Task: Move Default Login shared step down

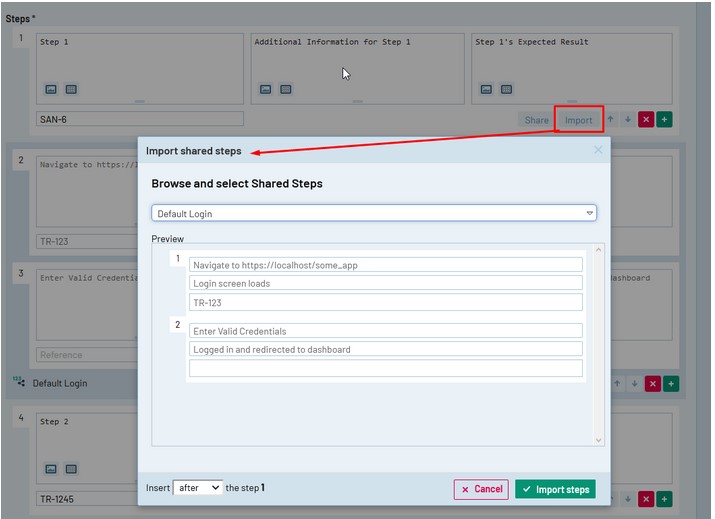Action: [634, 384]
